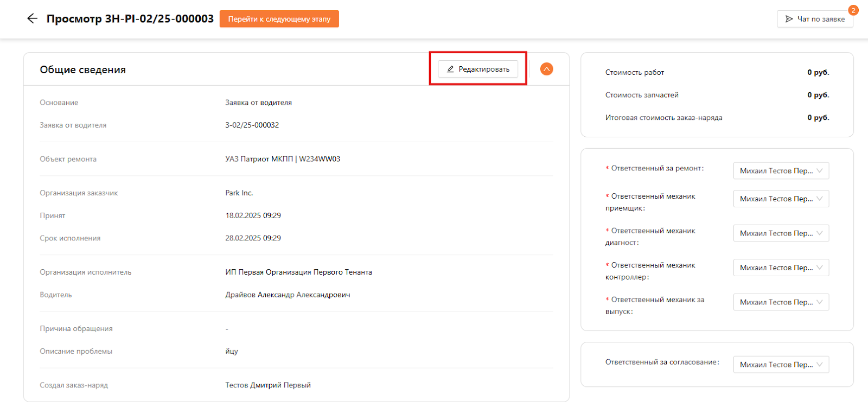Open the 'Ответственный за согласование' dropdown
Viewport: 868px width, 407px height.
pyautogui.click(x=781, y=364)
